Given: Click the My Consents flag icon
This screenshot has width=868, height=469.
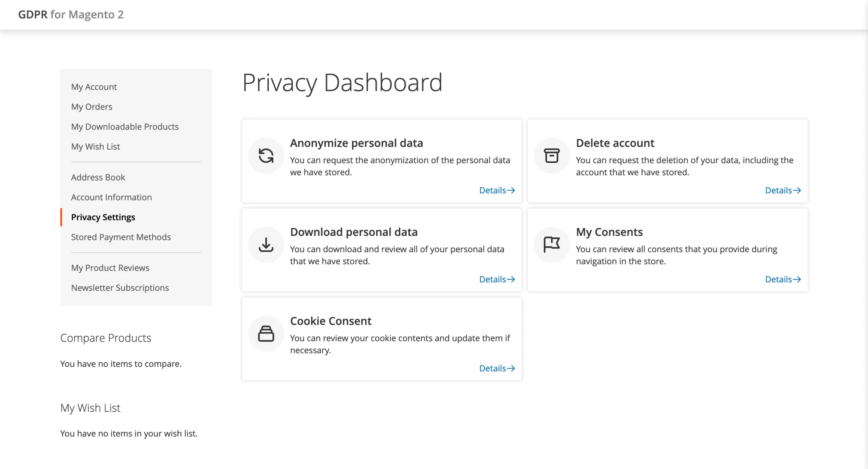Looking at the screenshot, I should pos(552,245).
